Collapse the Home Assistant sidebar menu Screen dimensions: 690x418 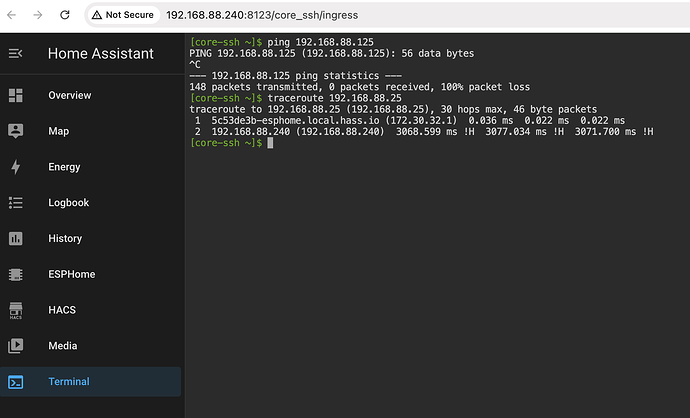15,54
